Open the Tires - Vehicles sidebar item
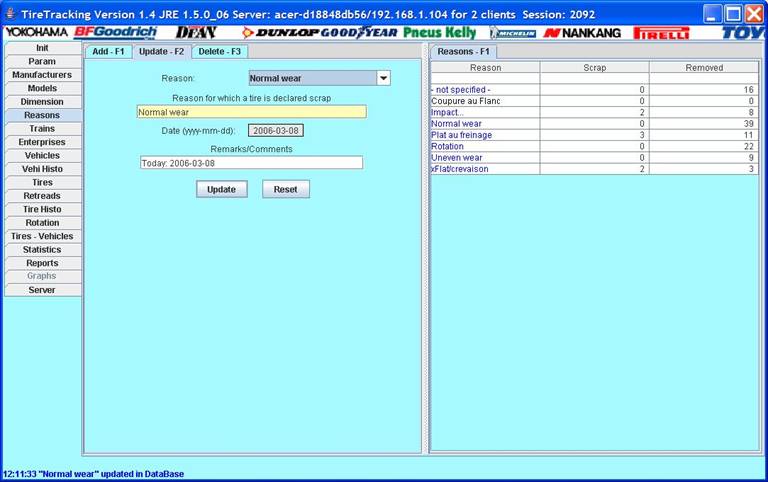Screen dimensions: 768x482 point(42,236)
